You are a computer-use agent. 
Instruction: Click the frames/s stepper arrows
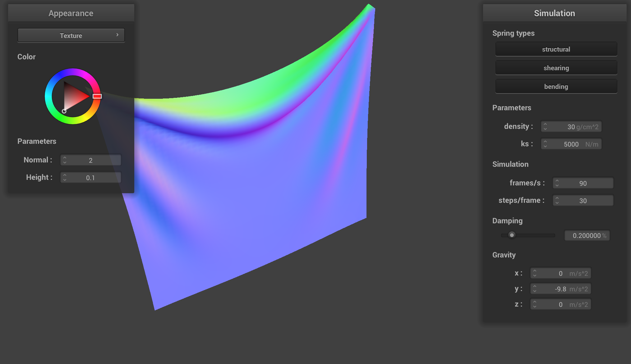pyautogui.click(x=557, y=183)
